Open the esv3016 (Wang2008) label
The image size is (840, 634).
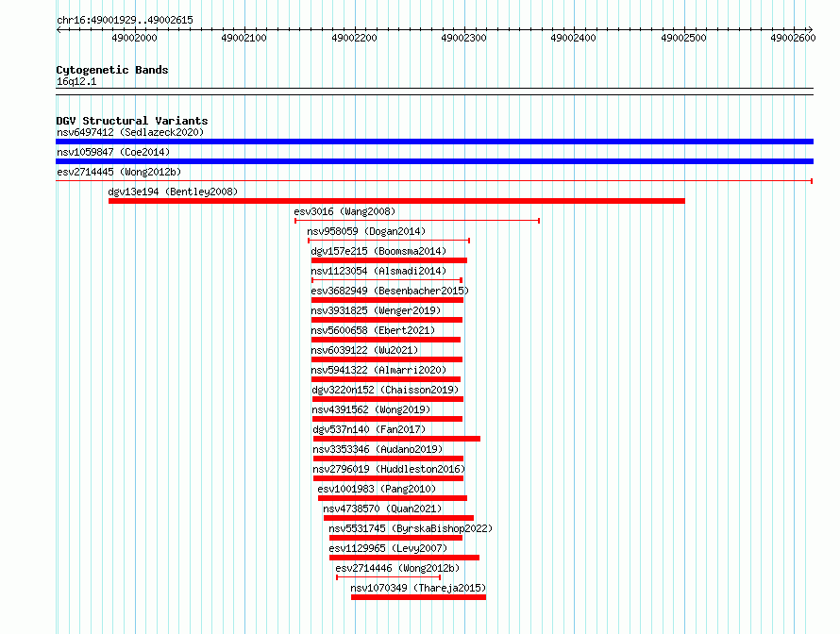(x=344, y=211)
